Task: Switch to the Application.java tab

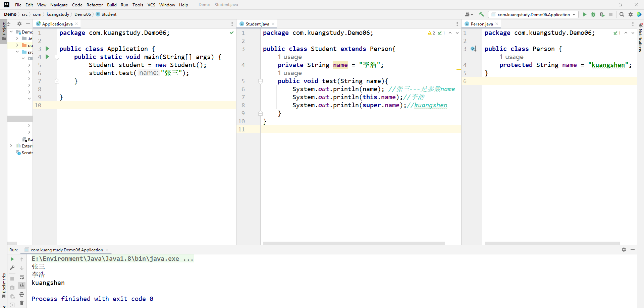Action: tap(57, 24)
